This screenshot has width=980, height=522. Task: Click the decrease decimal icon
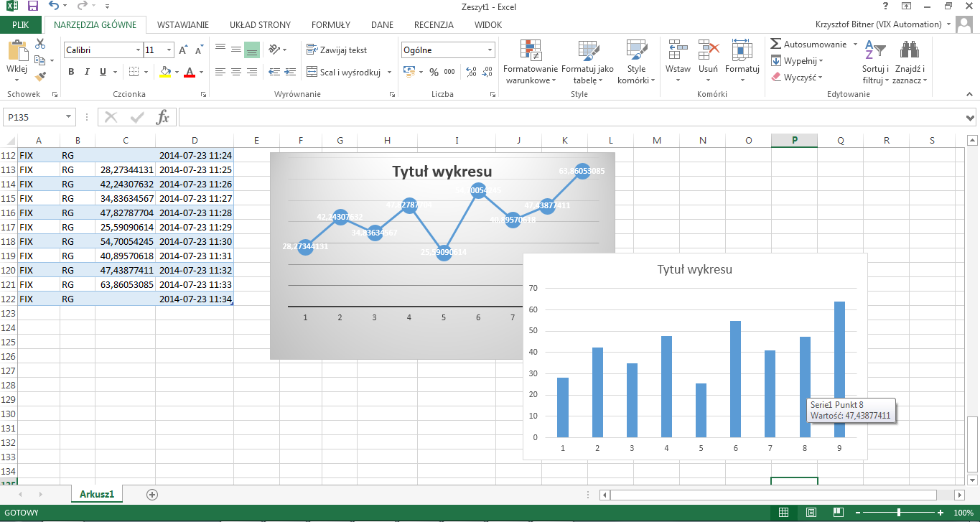click(487, 72)
